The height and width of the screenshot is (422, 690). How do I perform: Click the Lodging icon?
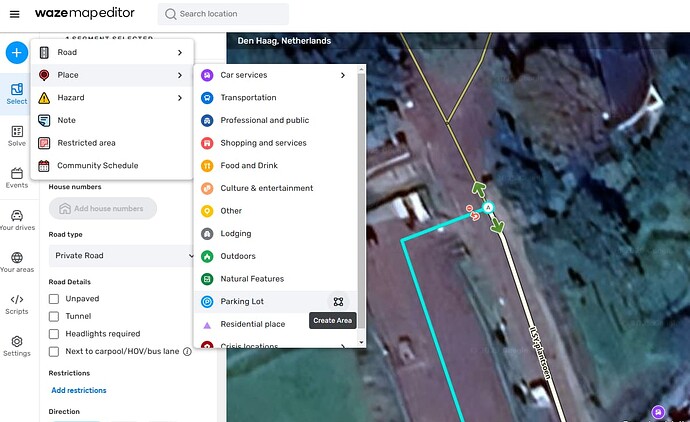click(207, 234)
